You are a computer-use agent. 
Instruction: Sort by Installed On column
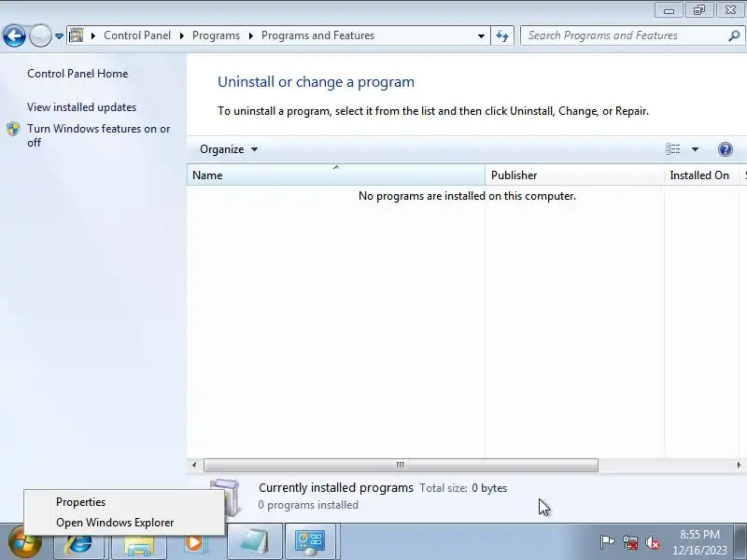click(x=701, y=175)
